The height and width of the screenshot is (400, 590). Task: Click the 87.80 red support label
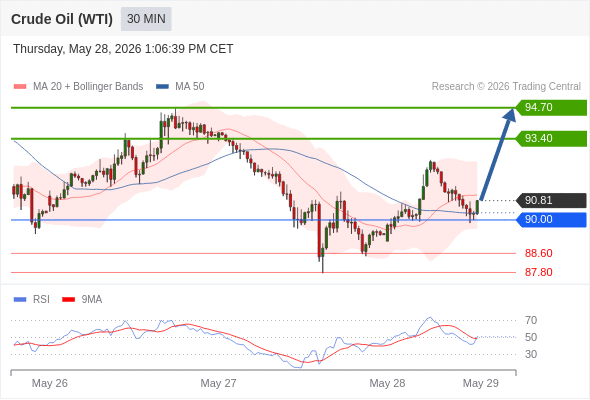click(x=538, y=272)
